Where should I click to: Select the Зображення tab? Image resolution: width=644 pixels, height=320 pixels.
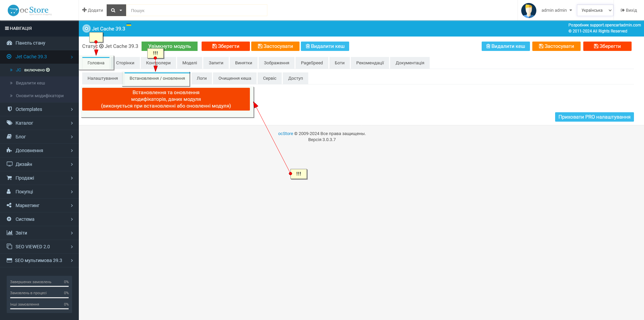click(277, 63)
